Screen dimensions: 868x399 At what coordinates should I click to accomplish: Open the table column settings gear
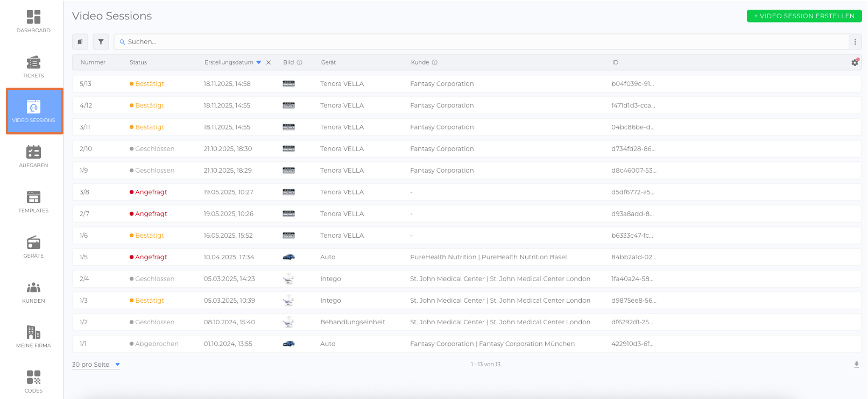855,62
